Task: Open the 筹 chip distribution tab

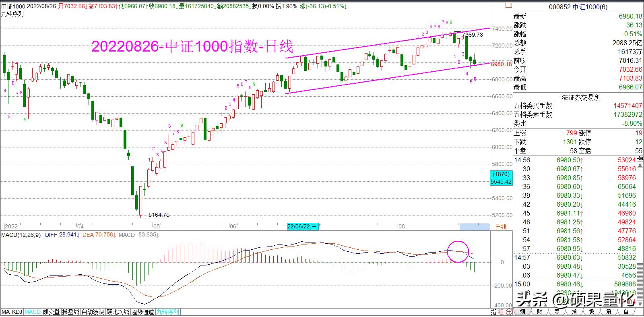Action: coord(557,311)
